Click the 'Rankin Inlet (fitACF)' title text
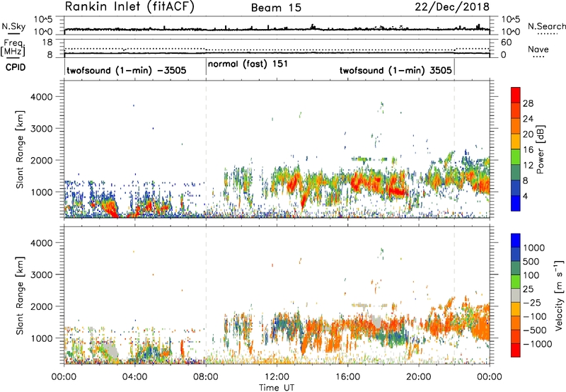This screenshot has width=566, height=392. tap(129, 7)
